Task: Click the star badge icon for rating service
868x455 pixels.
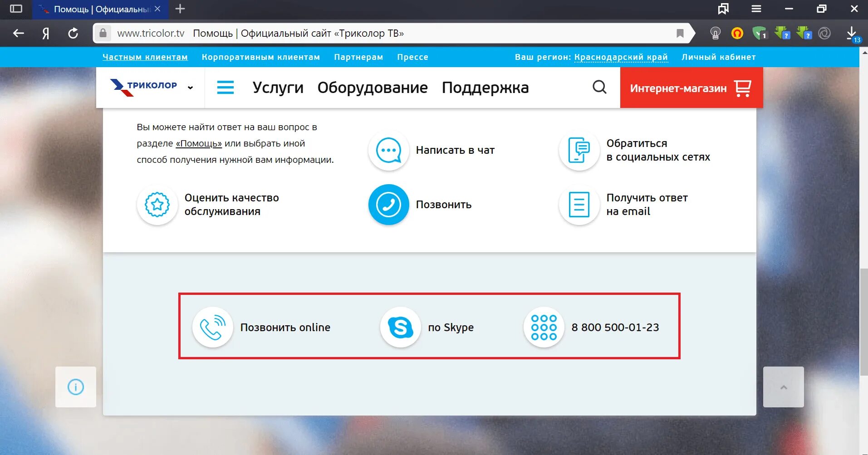Action: [157, 205]
